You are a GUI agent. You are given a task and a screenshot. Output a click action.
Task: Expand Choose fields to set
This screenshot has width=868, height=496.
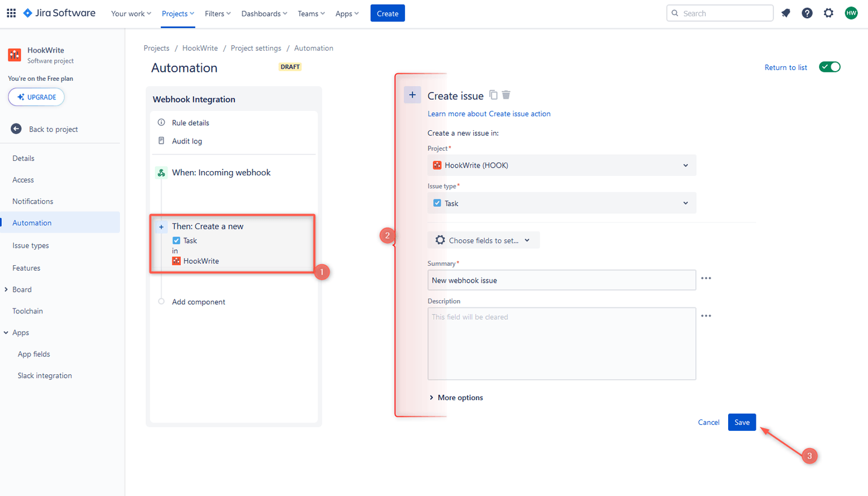(483, 240)
